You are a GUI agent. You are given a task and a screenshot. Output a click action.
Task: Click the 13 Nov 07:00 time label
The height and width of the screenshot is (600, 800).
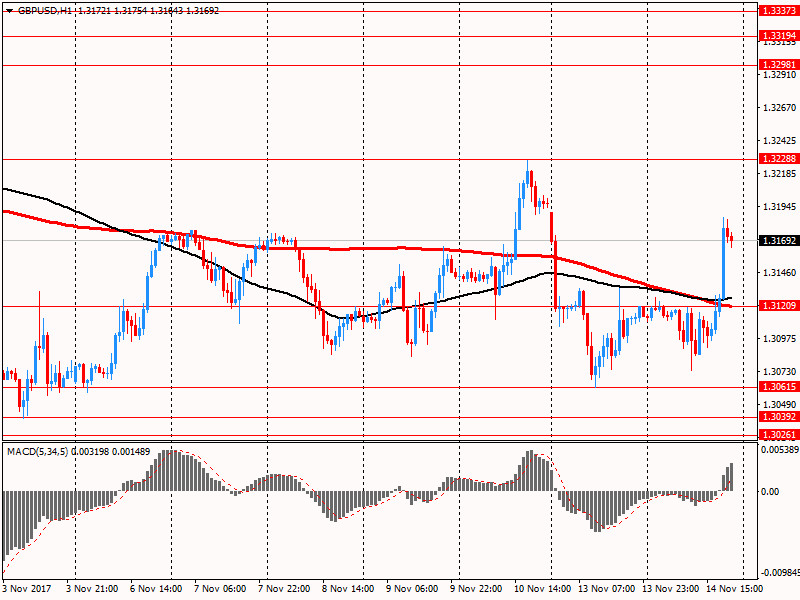pyautogui.click(x=606, y=589)
